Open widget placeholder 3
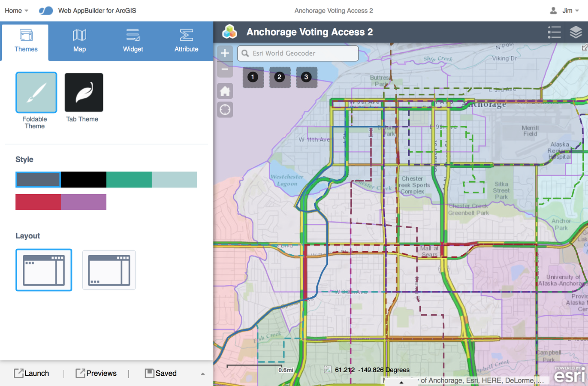Screen dimensions: 588x386 point(306,77)
